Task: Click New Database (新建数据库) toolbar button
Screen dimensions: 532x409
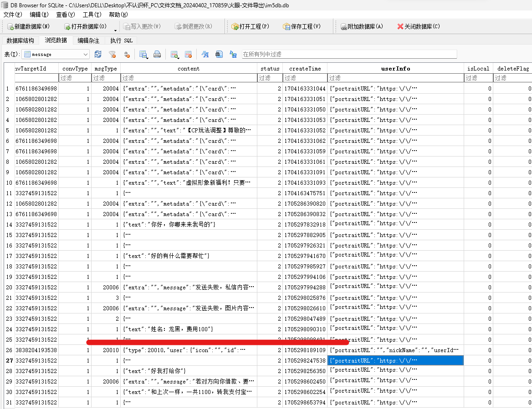Action: click(x=29, y=26)
